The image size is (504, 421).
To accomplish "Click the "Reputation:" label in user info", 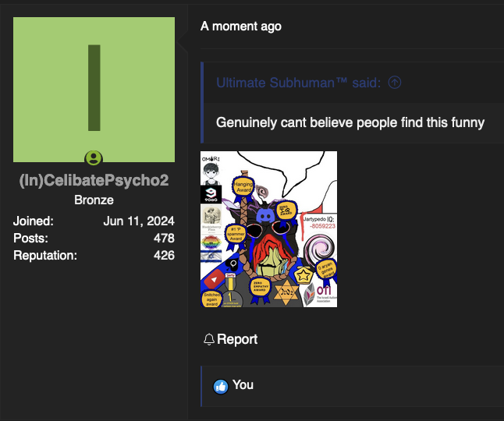I will point(45,256).
